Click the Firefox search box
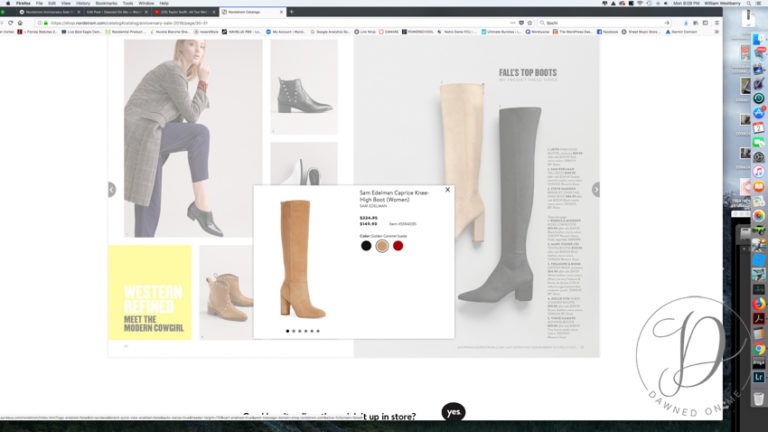The width and height of the screenshot is (768, 432). pos(604,23)
